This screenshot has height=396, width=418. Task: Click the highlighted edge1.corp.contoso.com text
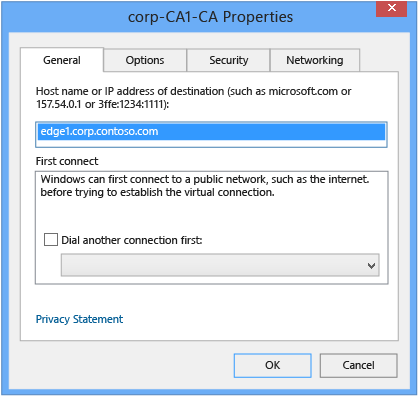coord(99,131)
